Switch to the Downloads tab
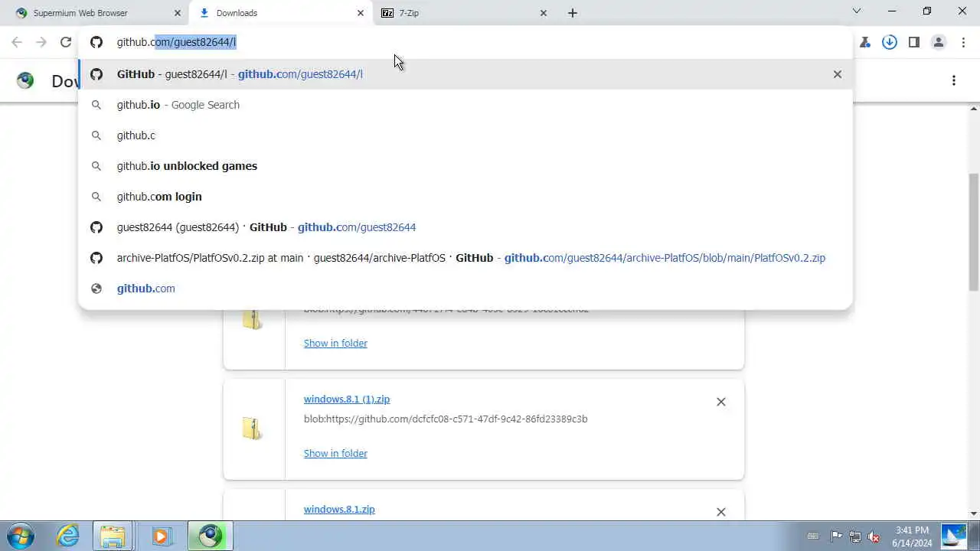Screen dimensions: 980x551 tap(282, 13)
